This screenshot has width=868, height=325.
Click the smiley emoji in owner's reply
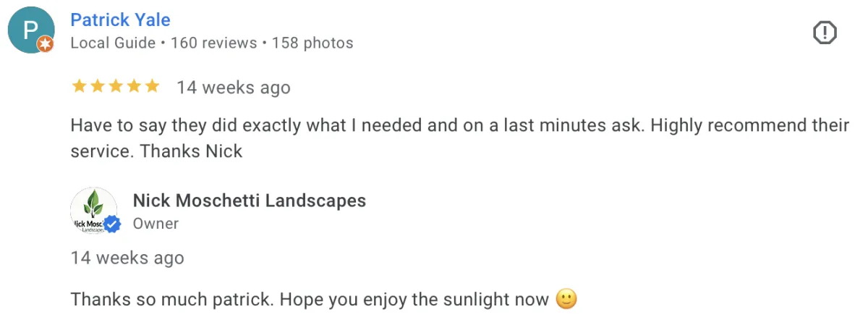(566, 299)
